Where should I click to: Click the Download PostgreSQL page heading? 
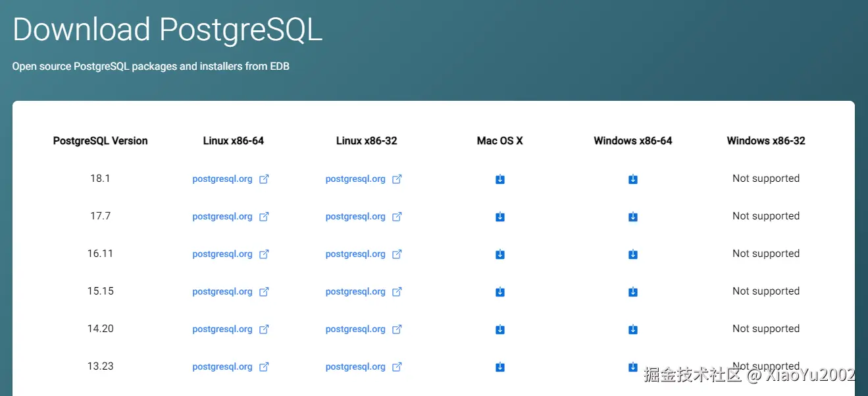[x=167, y=30]
